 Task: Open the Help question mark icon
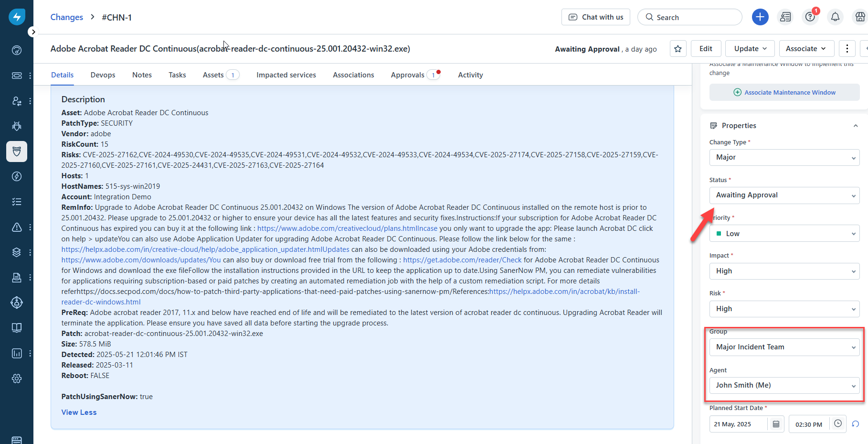tap(810, 17)
